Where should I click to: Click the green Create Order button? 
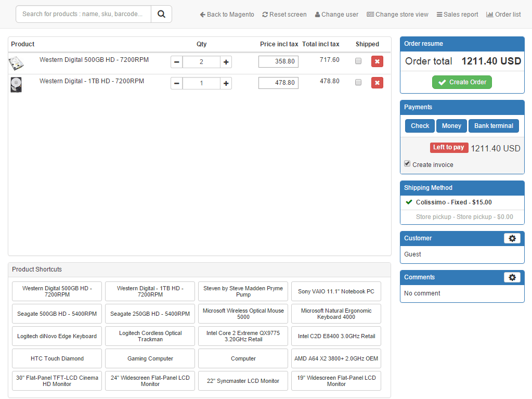click(462, 82)
